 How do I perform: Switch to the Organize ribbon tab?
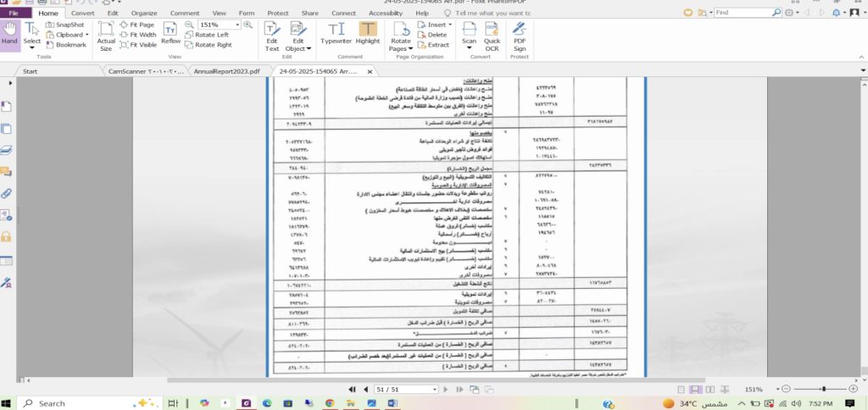coord(144,14)
